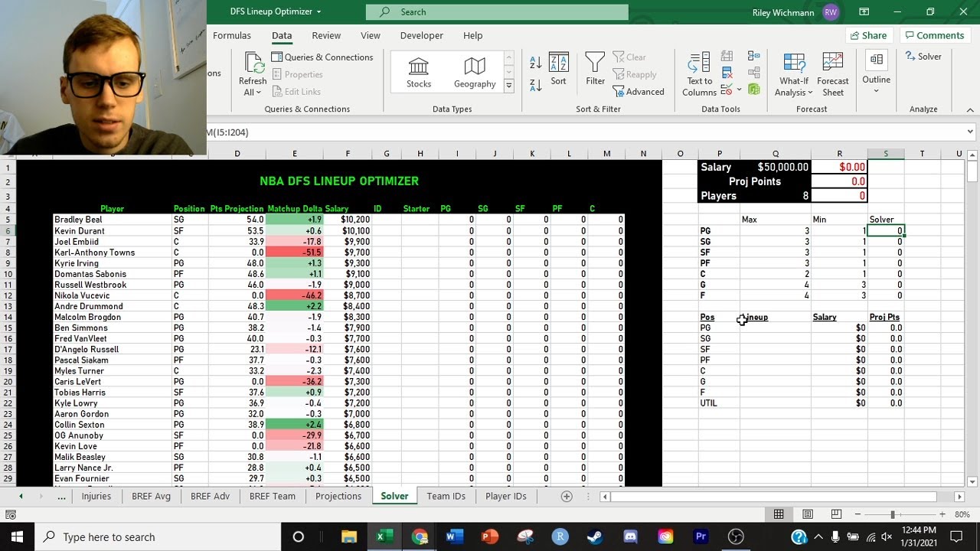Sort Z to A descending
This screenshot has width=980, height=551.
536,85
